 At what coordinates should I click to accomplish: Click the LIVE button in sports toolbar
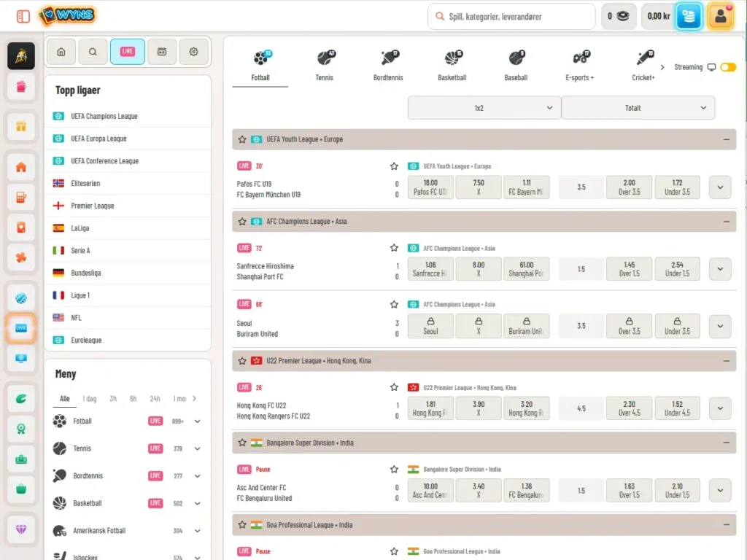tap(127, 52)
